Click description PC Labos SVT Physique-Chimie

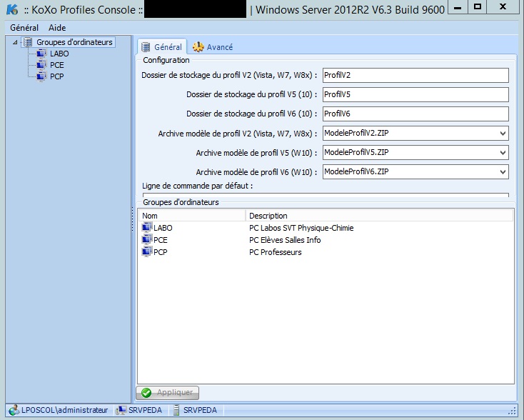[301, 228]
